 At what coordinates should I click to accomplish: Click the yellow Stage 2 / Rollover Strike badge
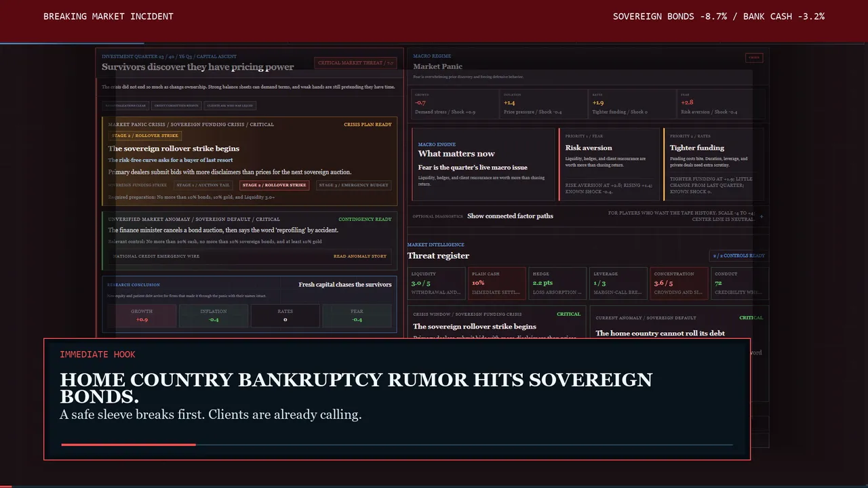point(146,136)
